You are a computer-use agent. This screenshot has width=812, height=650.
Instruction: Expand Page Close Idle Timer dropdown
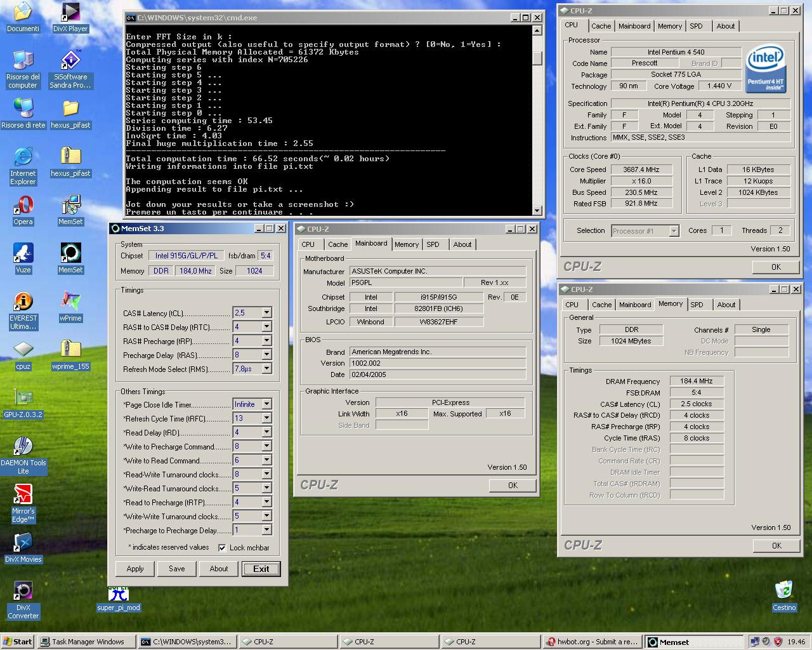click(266, 404)
